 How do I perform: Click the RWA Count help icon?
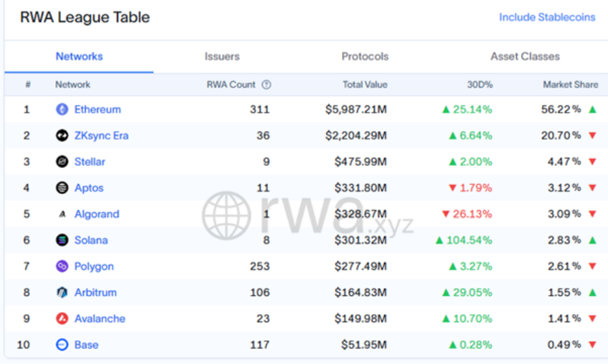pyautogui.click(x=267, y=84)
